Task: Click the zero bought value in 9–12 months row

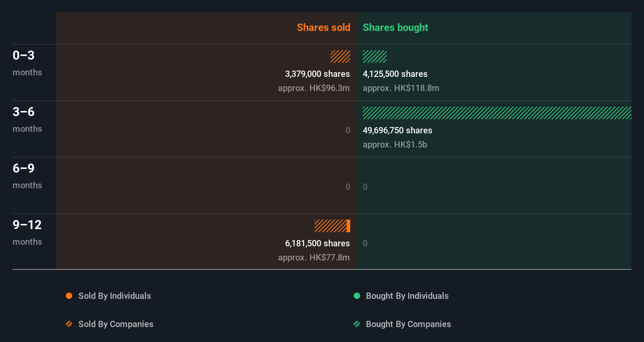Action: coord(365,244)
